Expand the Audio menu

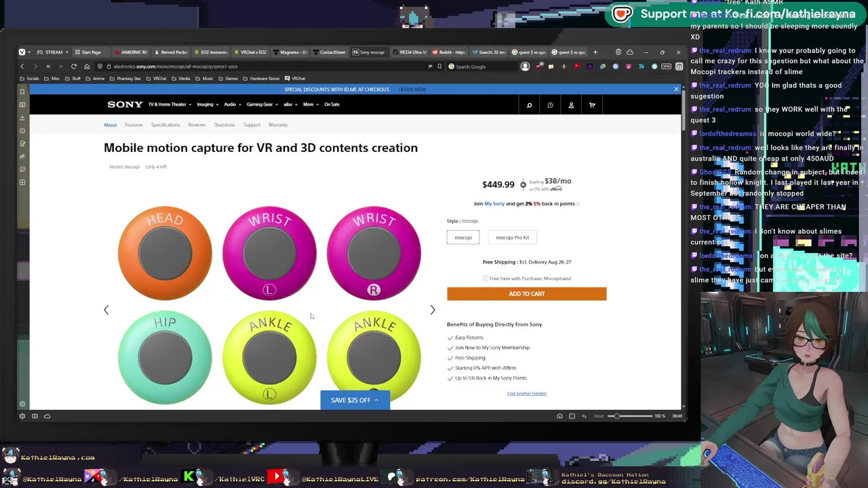[x=233, y=104]
